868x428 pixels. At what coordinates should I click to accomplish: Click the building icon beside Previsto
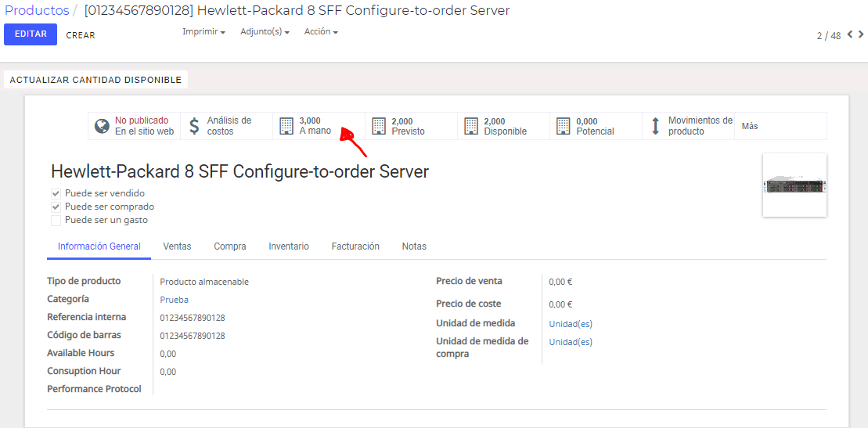click(x=379, y=126)
